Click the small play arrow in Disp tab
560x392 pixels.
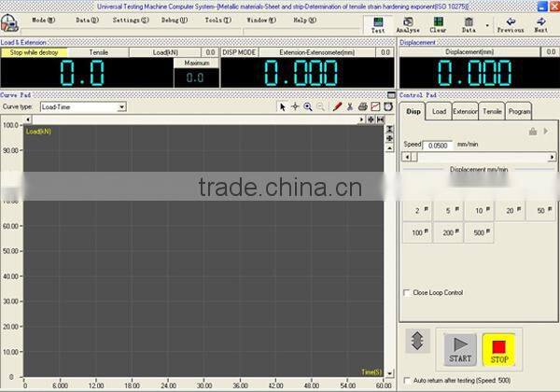pos(546,131)
